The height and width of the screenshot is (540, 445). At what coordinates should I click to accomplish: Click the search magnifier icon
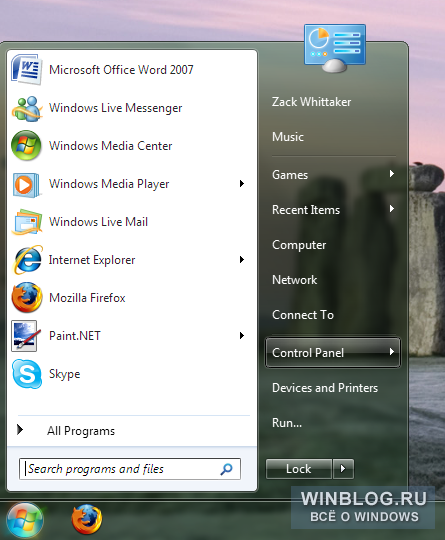tap(226, 469)
